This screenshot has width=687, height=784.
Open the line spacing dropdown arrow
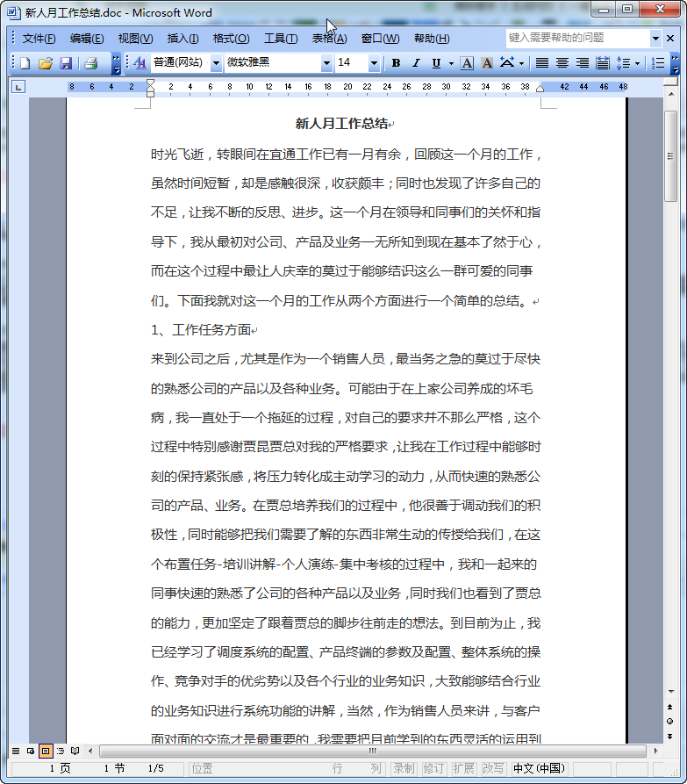coord(637,63)
